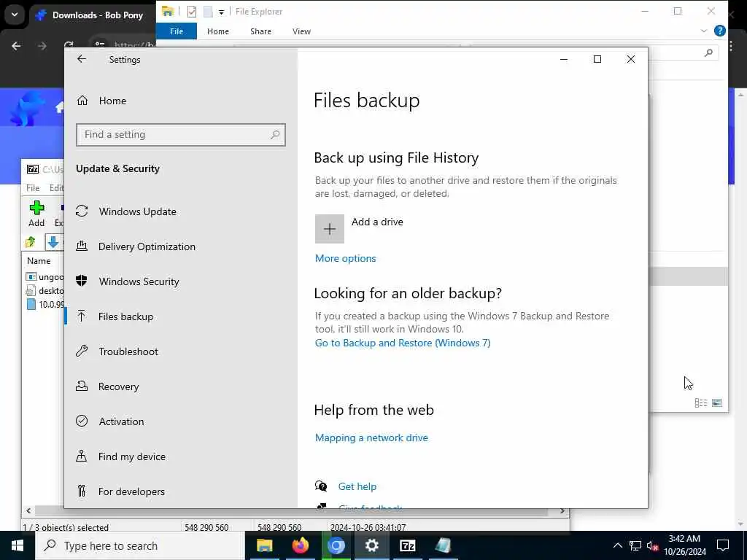Click the muted volume tray icon

click(x=653, y=545)
